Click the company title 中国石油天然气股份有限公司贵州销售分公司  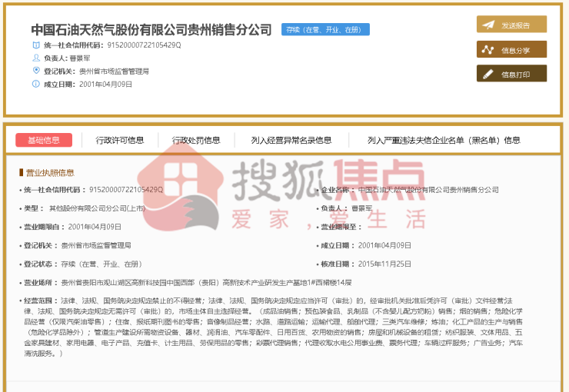point(151,30)
